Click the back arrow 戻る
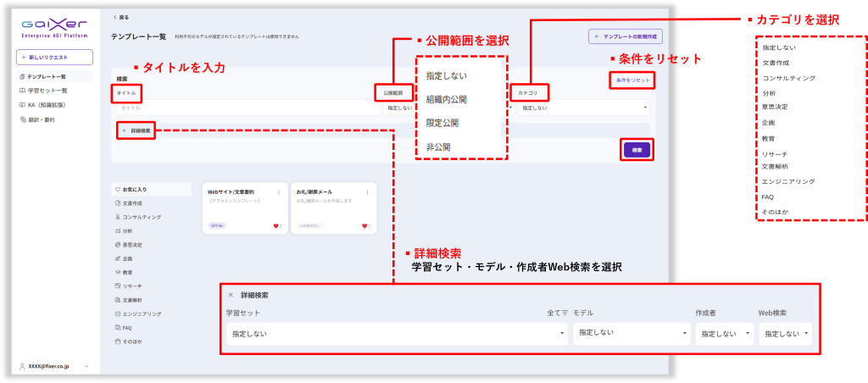Viewport: 868px width, 383px height. [x=121, y=17]
